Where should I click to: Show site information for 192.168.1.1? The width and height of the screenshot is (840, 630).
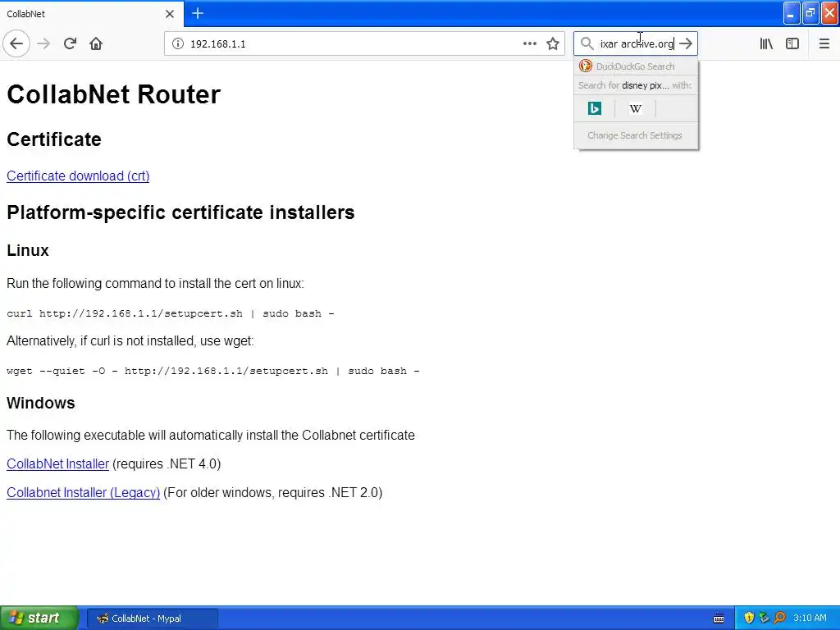pyautogui.click(x=178, y=43)
